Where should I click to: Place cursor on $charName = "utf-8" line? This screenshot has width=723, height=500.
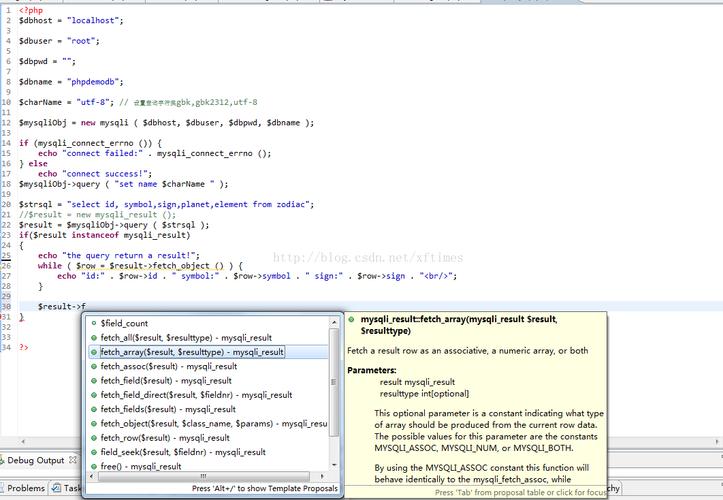(x=138, y=102)
